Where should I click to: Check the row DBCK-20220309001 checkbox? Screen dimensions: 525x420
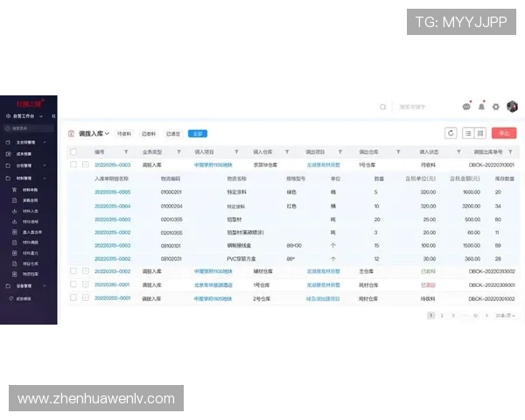(73, 284)
